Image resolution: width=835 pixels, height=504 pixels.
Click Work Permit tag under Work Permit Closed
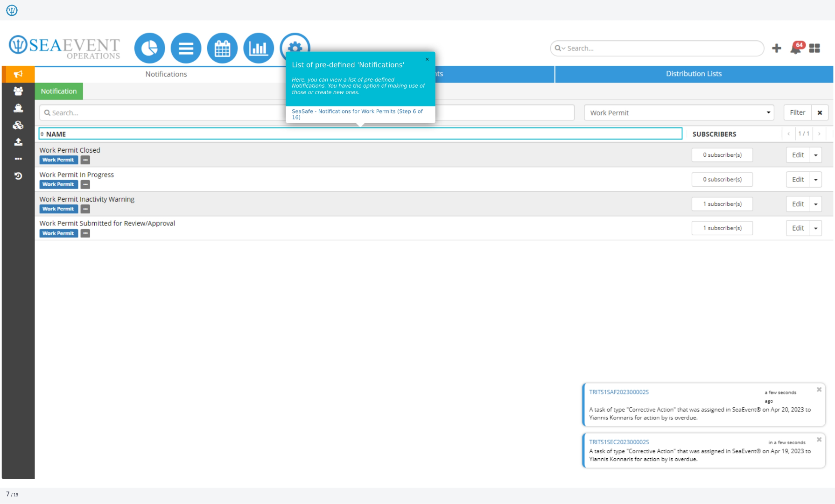[x=58, y=160]
